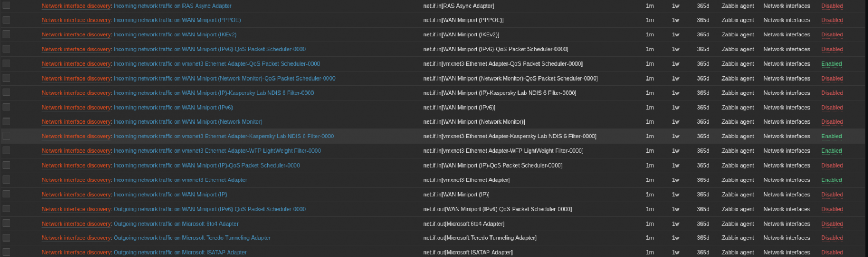Open outgoing traffic on Microsoft Teredo Tunneling Adapter
This screenshot has width=868, height=257.
click(192, 238)
